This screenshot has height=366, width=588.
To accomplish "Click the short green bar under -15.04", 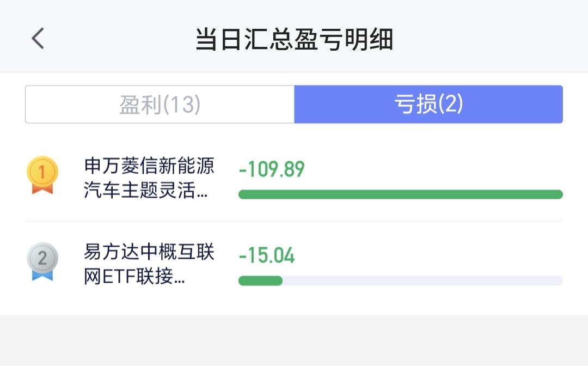I will [x=260, y=280].
